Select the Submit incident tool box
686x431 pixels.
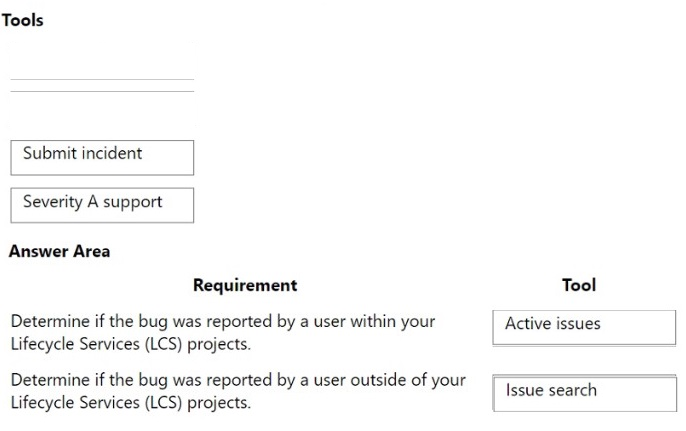[x=102, y=158]
